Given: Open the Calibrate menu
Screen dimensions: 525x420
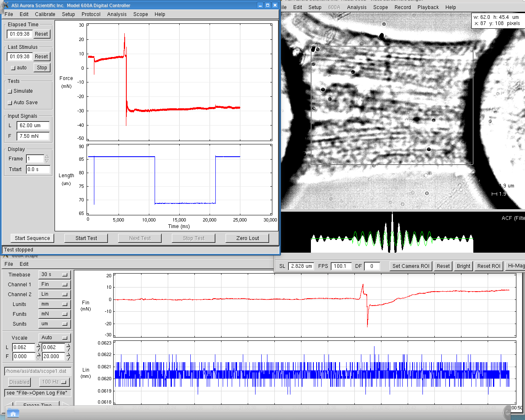Looking at the screenshot, I should tap(45, 14).
